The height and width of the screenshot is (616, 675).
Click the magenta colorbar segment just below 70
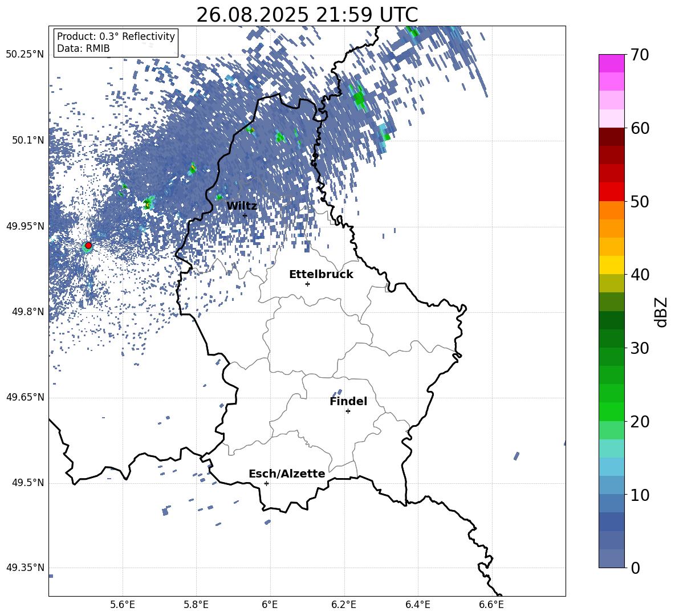[x=612, y=64]
